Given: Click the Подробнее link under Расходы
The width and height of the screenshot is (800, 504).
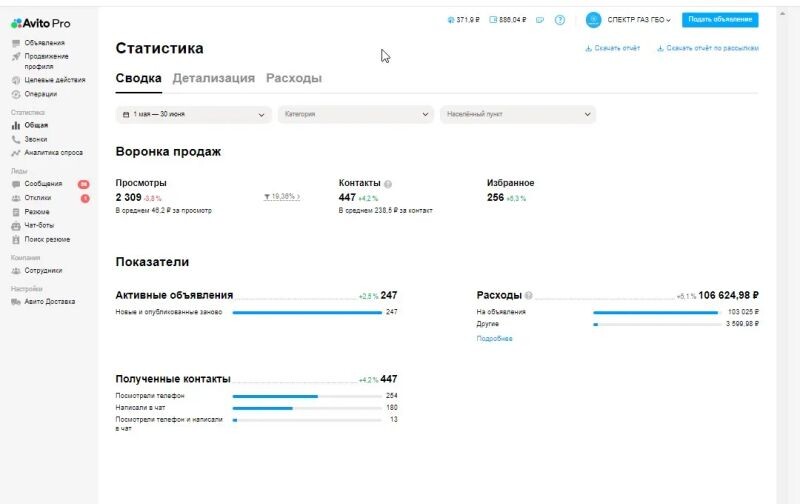Looking at the screenshot, I should (x=494, y=339).
